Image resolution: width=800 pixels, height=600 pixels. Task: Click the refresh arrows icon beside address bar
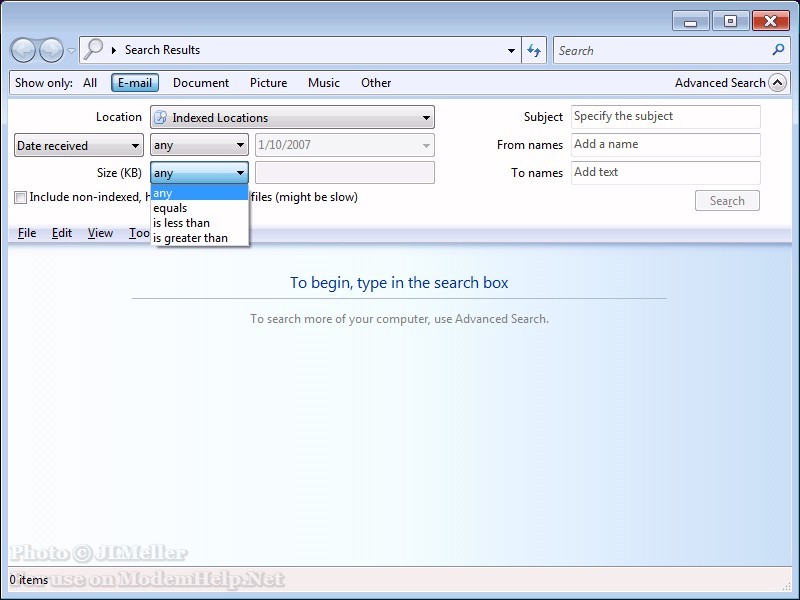click(534, 50)
